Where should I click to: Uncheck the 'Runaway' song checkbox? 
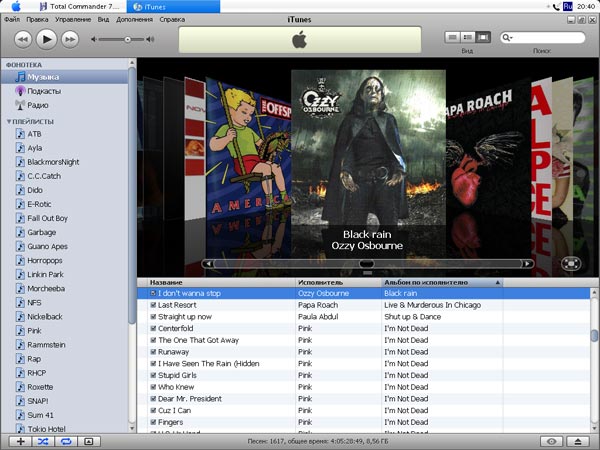153,352
